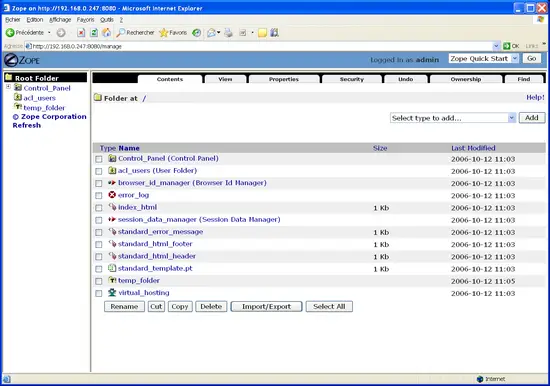This screenshot has height=386, width=550.
Task: Go to the Undo tab
Action: 406,79
